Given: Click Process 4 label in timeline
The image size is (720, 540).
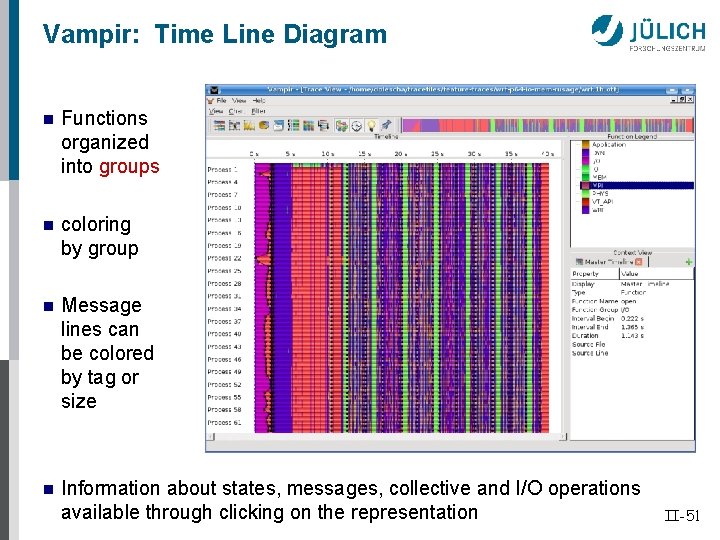Looking at the screenshot, I should click(222, 182).
